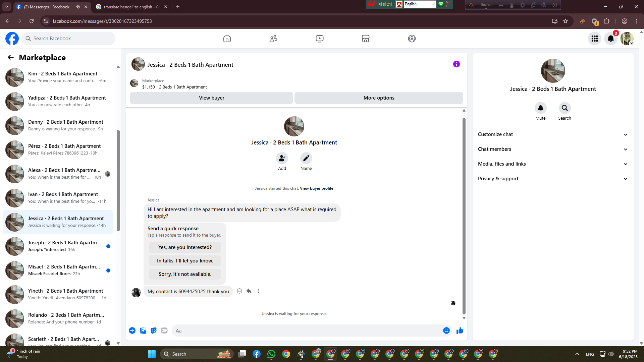Open the Groups icon in top navigation
This screenshot has width=644, height=362.
(x=412, y=39)
